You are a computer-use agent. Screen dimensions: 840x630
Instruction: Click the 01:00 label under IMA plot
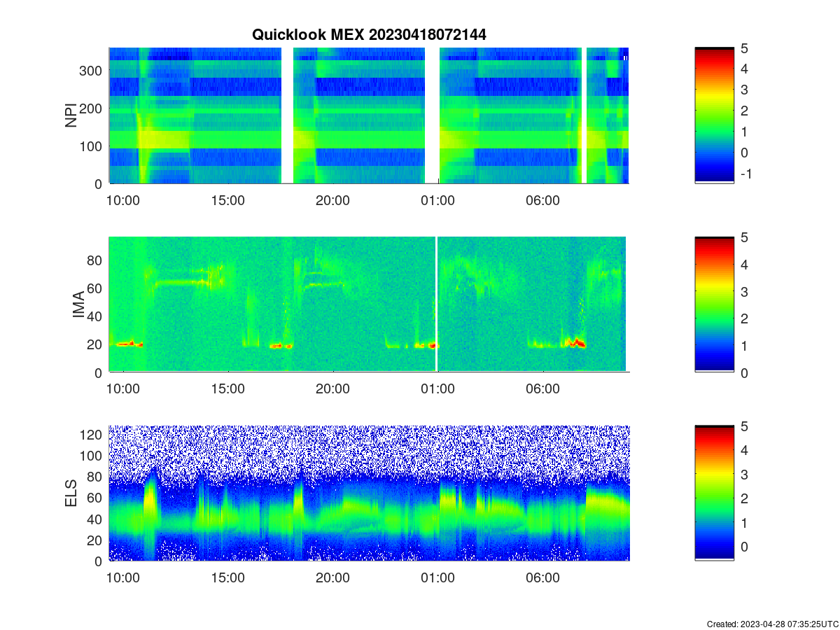[x=437, y=388]
